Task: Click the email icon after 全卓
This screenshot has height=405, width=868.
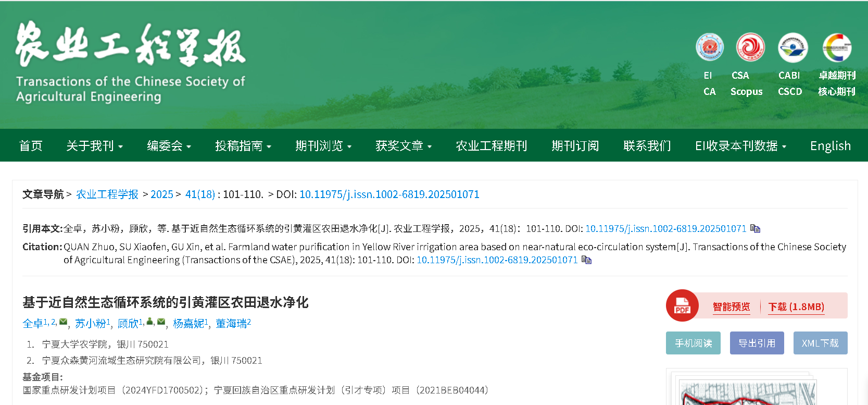Action: point(63,322)
